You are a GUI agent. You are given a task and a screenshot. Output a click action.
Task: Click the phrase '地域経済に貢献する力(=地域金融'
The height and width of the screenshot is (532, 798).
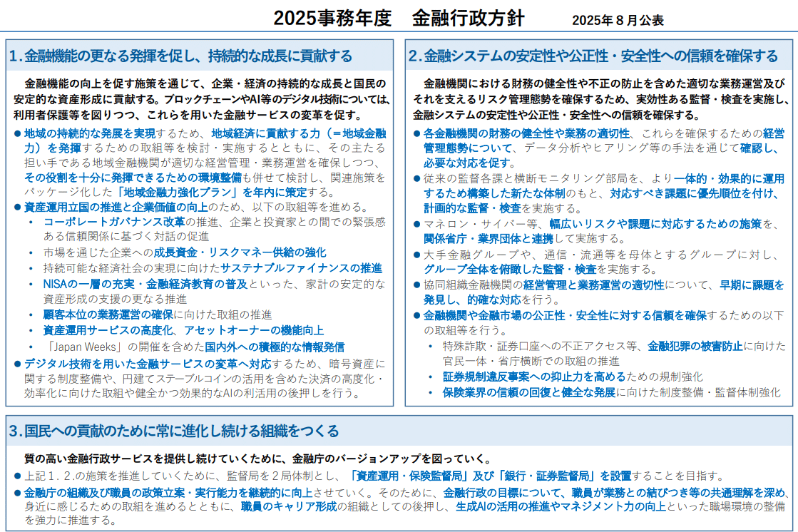pos(299,133)
